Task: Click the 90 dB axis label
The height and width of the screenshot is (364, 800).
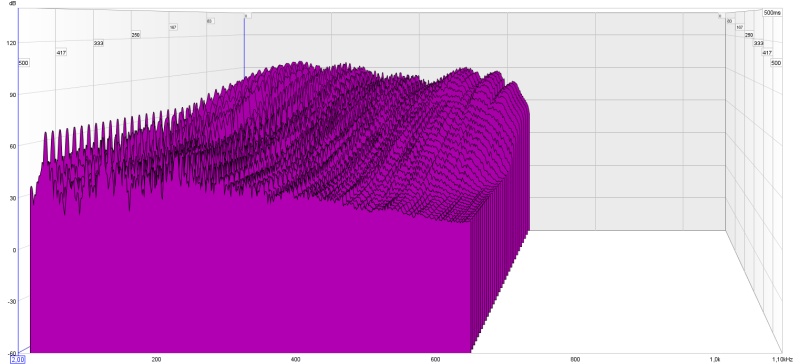Action: pos(13,94)
